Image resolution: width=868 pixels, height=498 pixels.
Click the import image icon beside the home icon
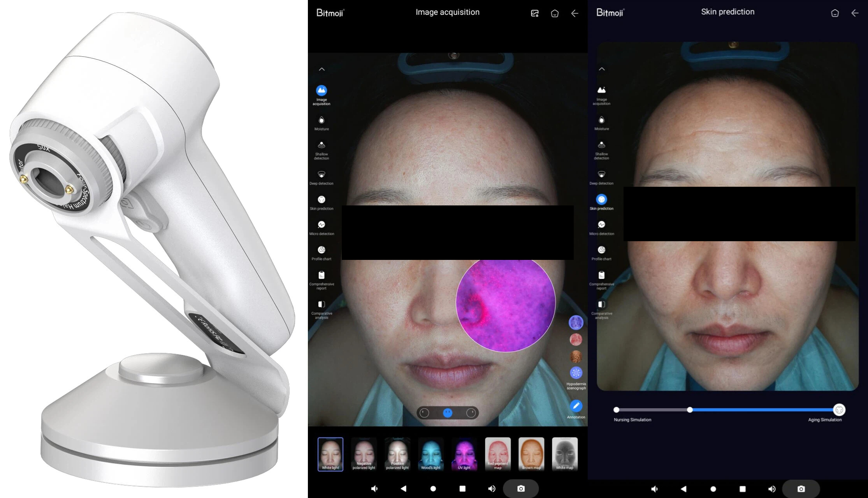click(x=535, y=14)
